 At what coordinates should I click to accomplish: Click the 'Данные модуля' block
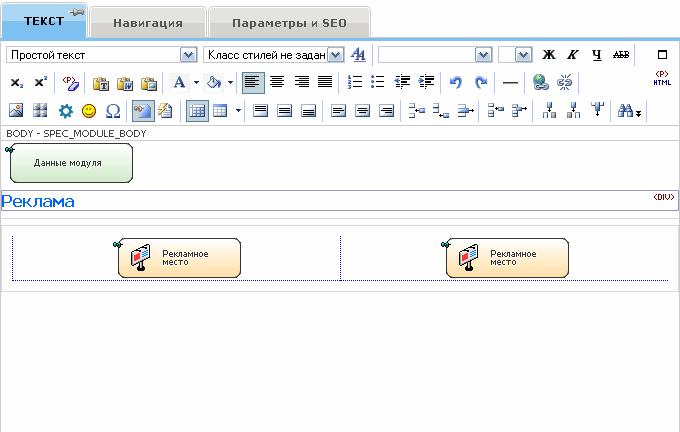70,163
